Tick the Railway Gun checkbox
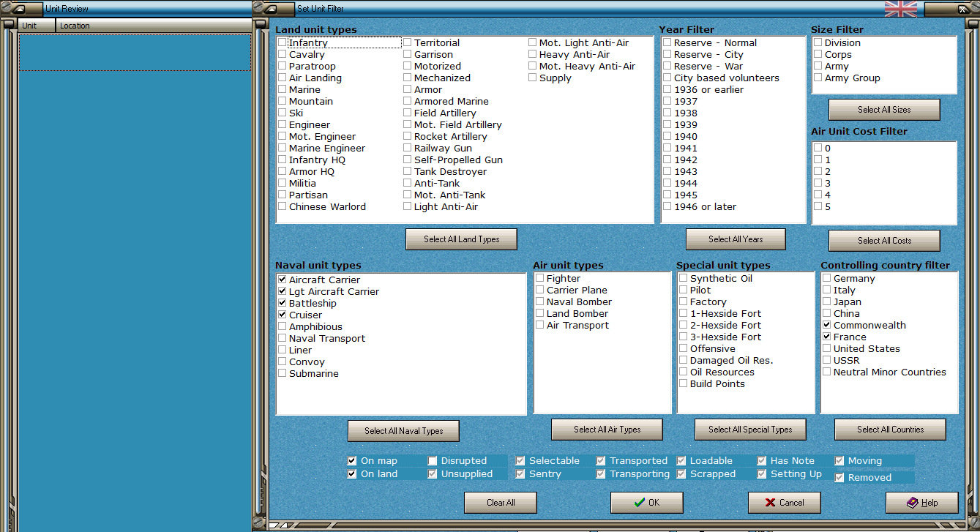 click(407, 148)
